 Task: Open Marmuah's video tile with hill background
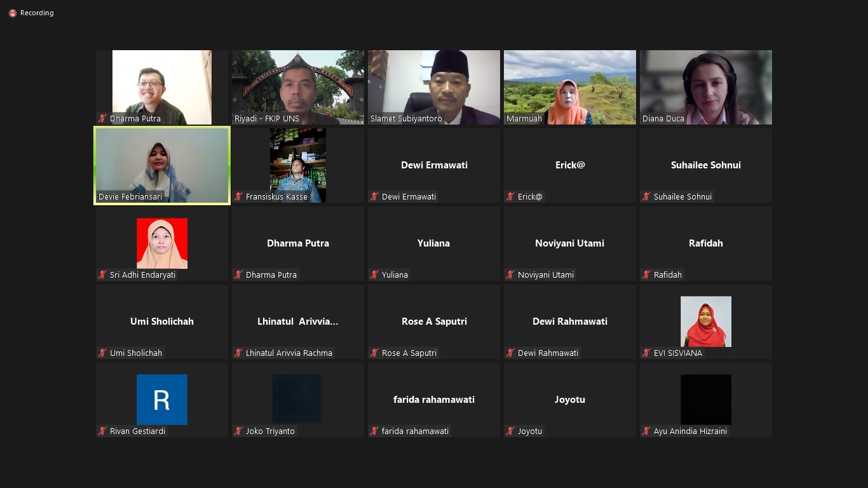click(x=569, y=86)
